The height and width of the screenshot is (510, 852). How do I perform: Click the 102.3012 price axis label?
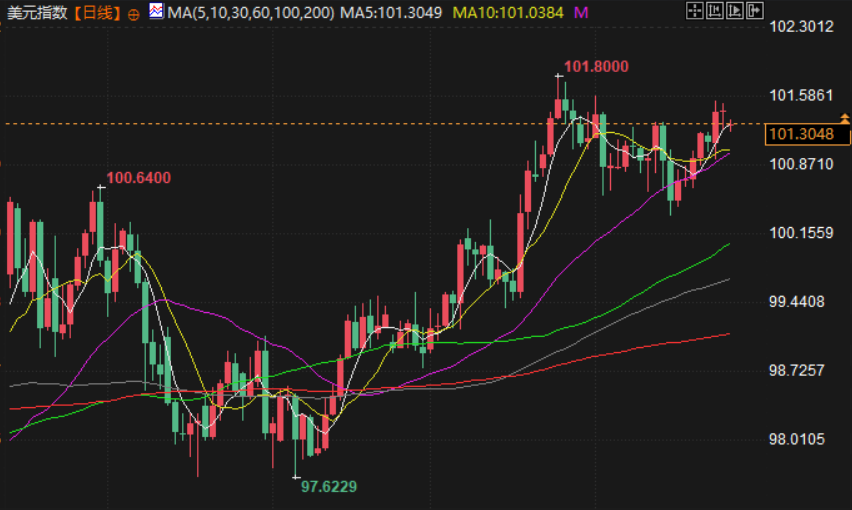coord(801,27)
